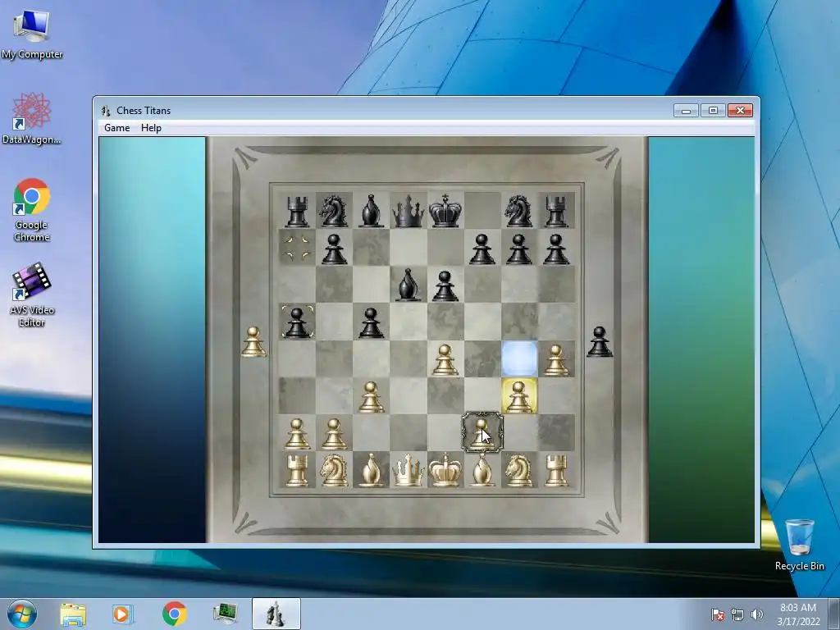Select the white pawn on f2
Image resolution: width=840 pixels, height=630 pixels.
click(482, 433)
